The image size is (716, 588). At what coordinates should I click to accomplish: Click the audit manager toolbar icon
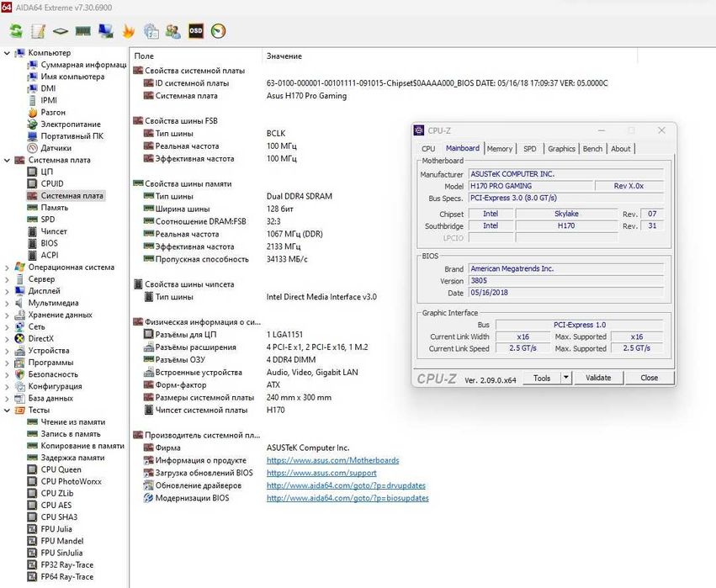coord(151,31)
